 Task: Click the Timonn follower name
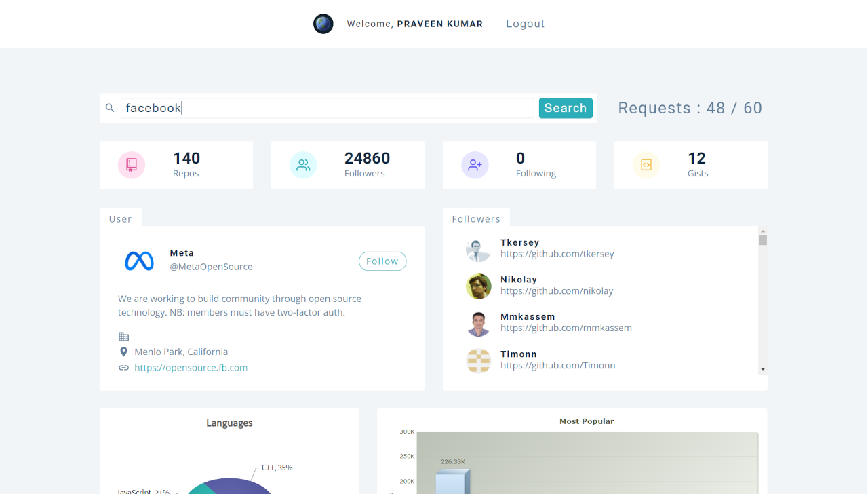click(519, 354)
